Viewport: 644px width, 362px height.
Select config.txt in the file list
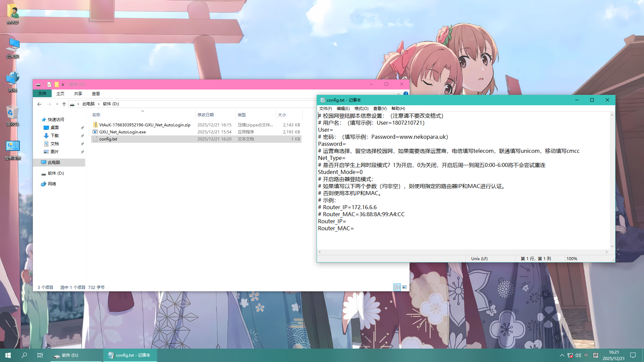(108, 139)
